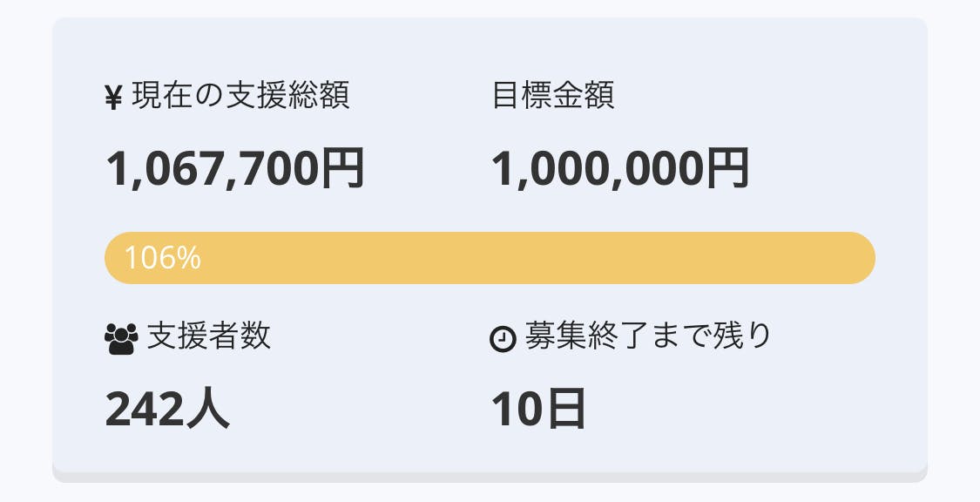Screen dimensions: 980x502
Task: Click the 日 character after 10
Action: [564, 410]
